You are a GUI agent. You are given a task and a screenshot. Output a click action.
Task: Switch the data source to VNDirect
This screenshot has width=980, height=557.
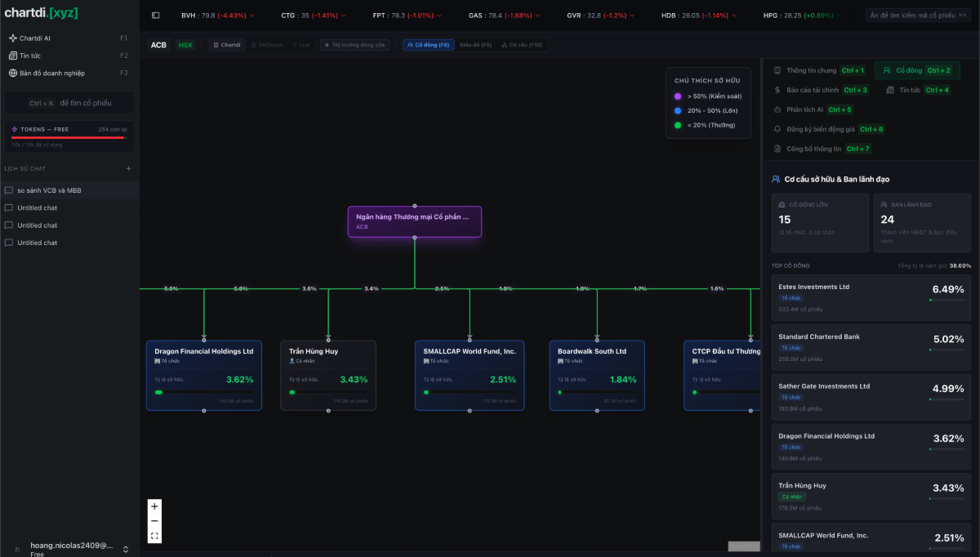pyautogui.click(x=265, y=45)
